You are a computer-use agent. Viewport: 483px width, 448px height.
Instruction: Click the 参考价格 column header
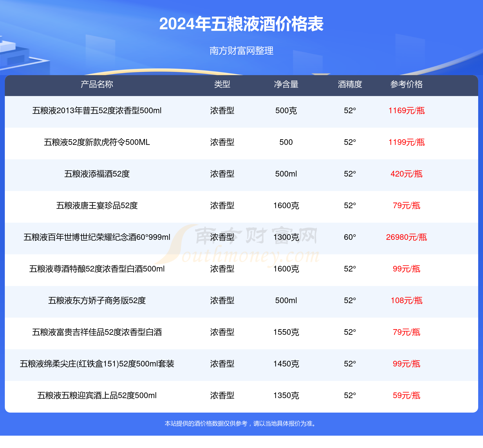point(407,84)
